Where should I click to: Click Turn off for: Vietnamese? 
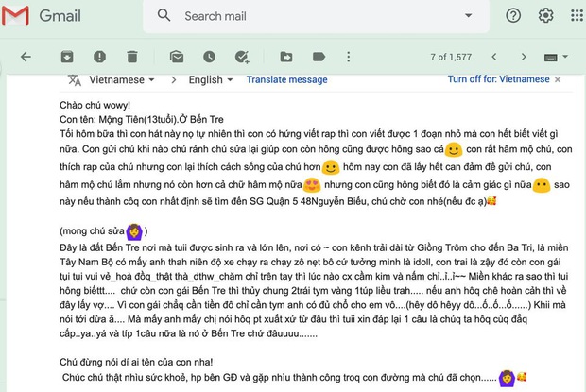498,79
